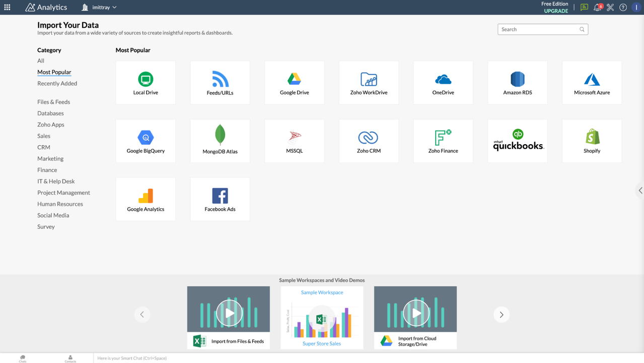Viewport: 644px width, 363px height.
Task: Open the Super Store Sales sample workspace
Action: tap(322, 343)
